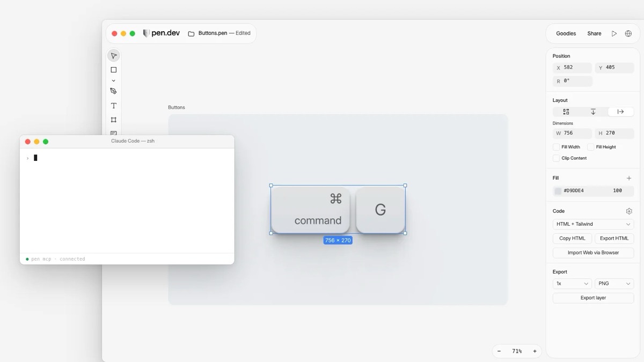Screen dimensions: 644x362
Task: Choose the freeform grid layout option
Action: tap(566, 112)
